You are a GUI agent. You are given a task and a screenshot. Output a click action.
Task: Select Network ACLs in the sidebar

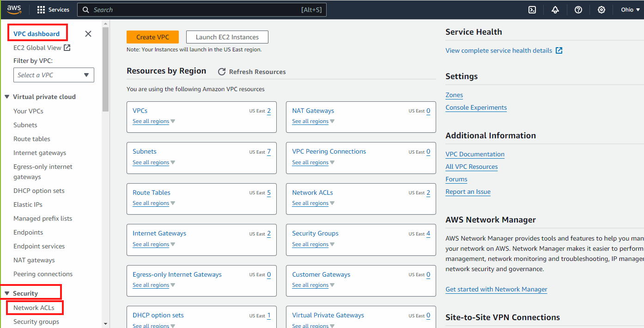point(34,308)
